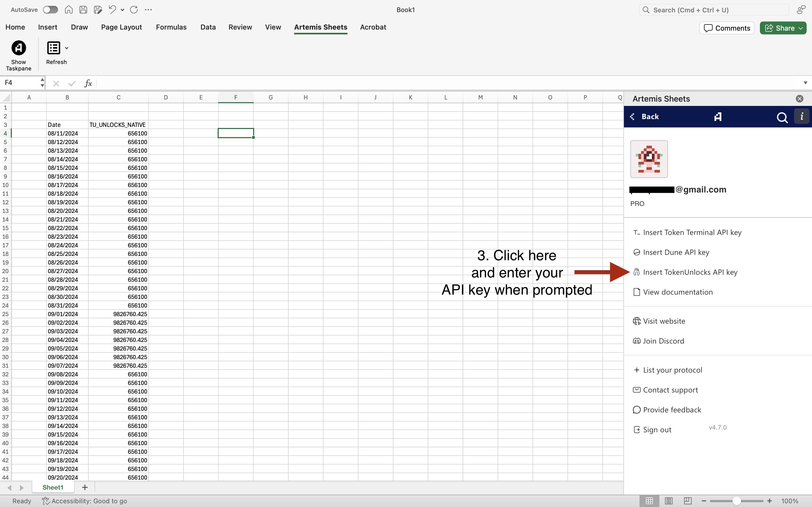812x507 pixels.
Task: Switch to Page Break Preview icon
Action: pos(688,501)
